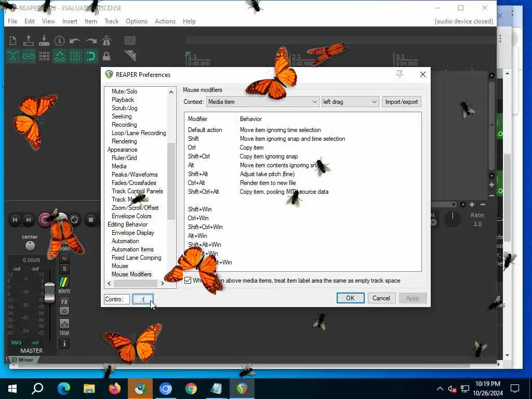Click the Apply button
This screenshot has width=532, height=399.
tap(413, 298)
